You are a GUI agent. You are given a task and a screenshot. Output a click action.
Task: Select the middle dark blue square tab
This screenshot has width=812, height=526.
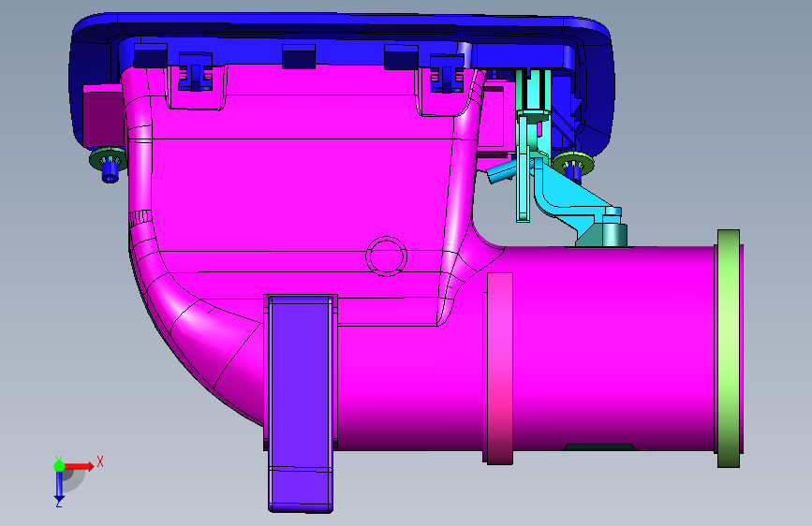click(299, 56)
